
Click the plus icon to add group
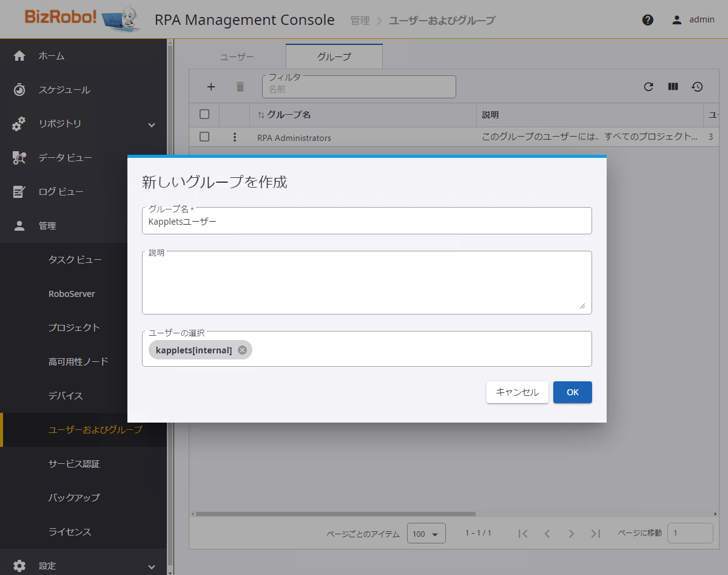pyautogui.click(x=211, y=87)
